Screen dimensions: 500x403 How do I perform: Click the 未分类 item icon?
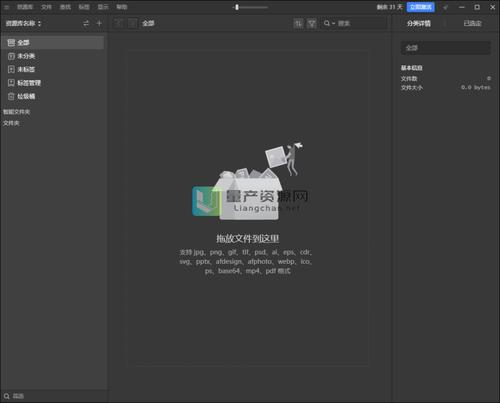click(11, 56)
